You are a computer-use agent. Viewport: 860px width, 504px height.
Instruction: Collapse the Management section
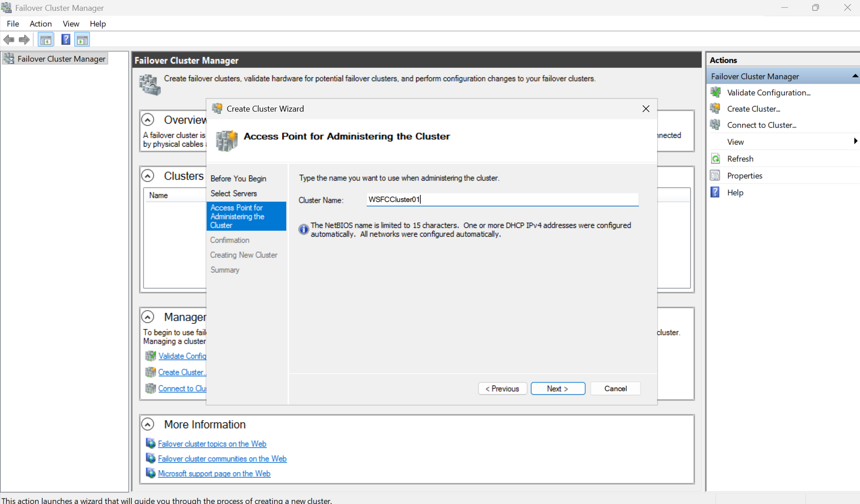(148, 317)
